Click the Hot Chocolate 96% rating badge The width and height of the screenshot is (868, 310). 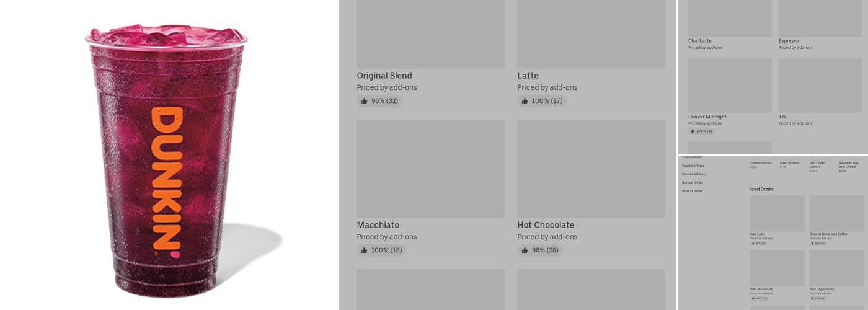[x=540, y=250]
